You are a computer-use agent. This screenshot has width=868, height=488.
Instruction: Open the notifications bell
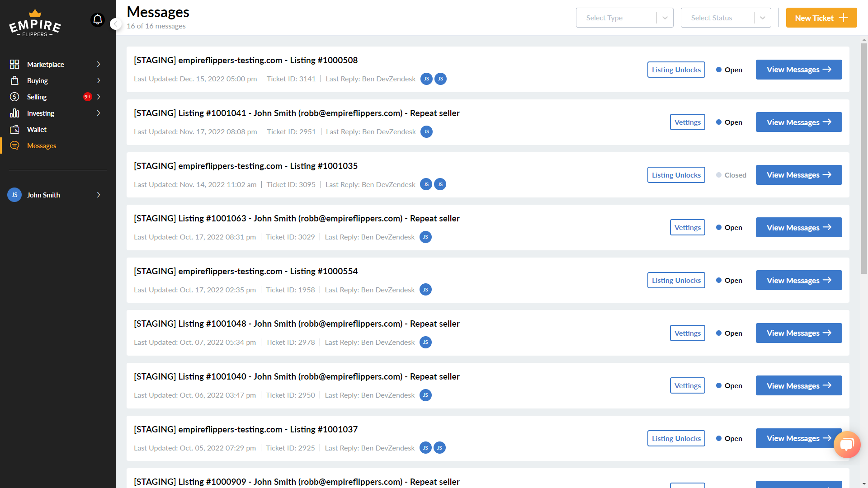tap(98, 20)
